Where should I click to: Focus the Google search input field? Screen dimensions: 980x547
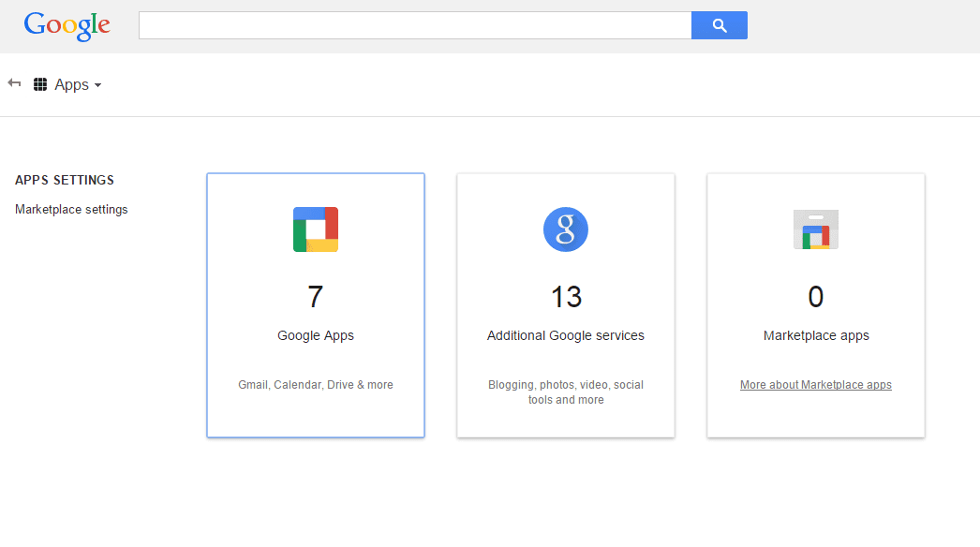click(x=415, y=25)
